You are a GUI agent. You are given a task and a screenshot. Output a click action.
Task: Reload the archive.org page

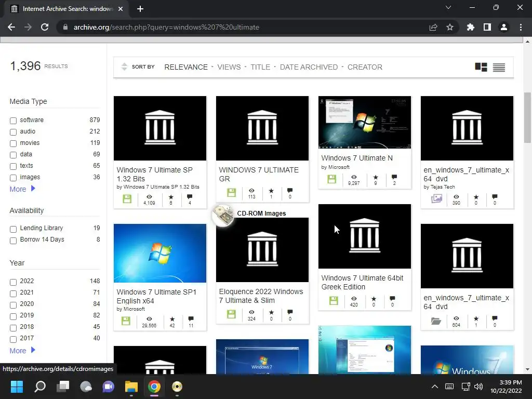[x=45, y=27]
